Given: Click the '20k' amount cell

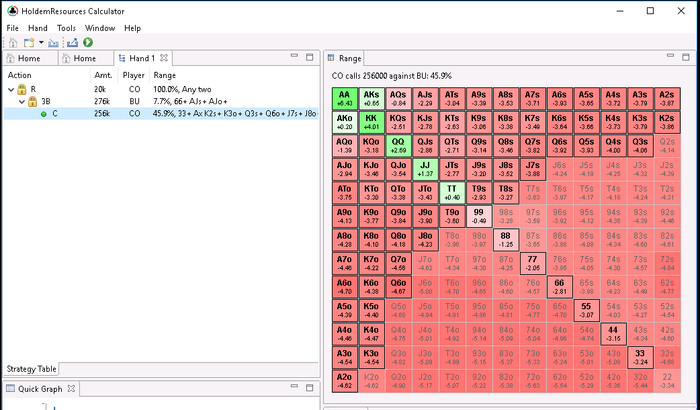Looking at the screenshot, I should (x=100, y=89).
